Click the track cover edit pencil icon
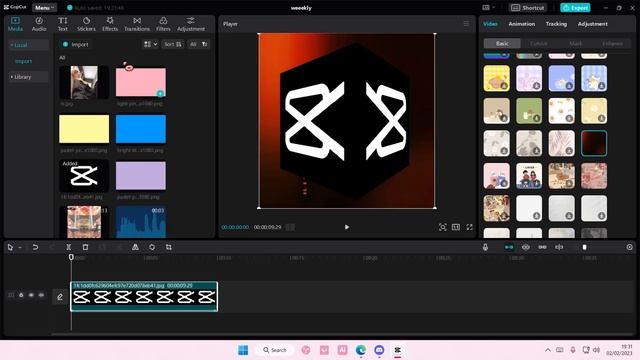 coord(60,297)
